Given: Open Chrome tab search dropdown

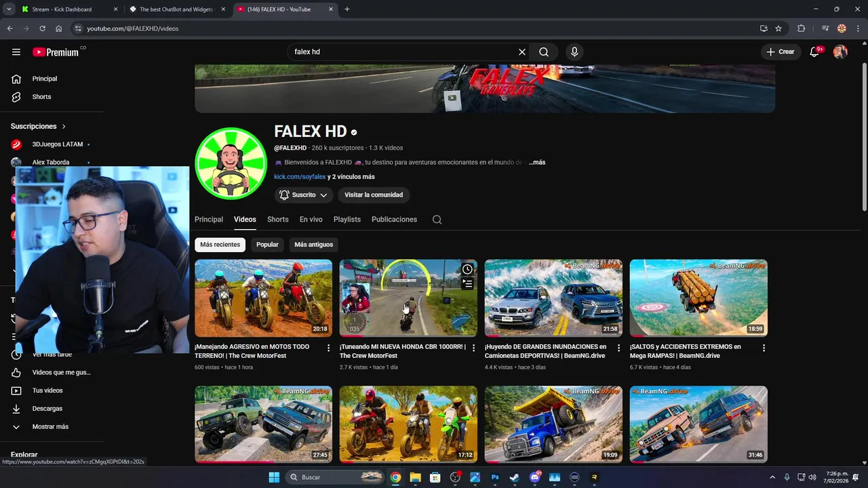Looking at the screenshot, I should pos(9,9).
